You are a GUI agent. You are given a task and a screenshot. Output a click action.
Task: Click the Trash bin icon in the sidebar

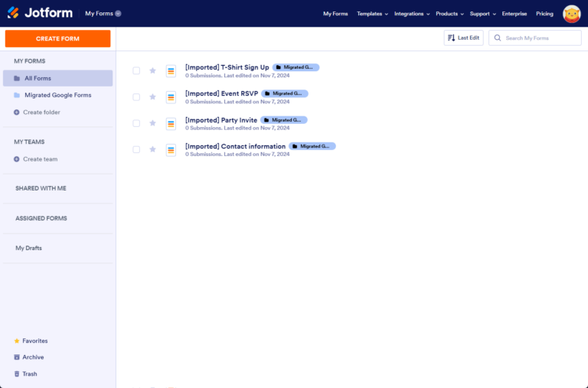pos(17,373)
